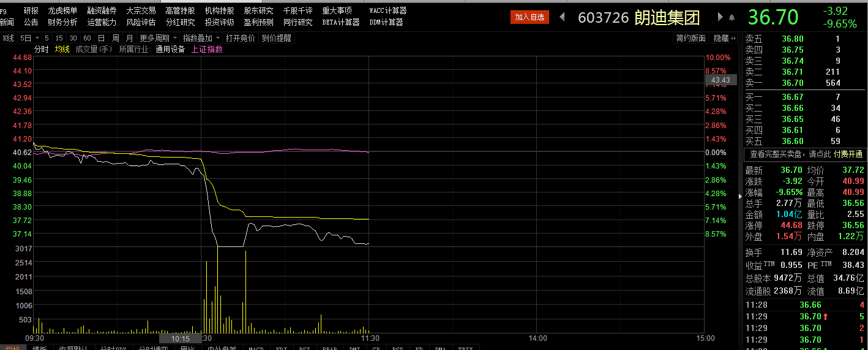Select the MACD indicator tab
The height and width of the screenshot is (350, 868).
(256, 348)
